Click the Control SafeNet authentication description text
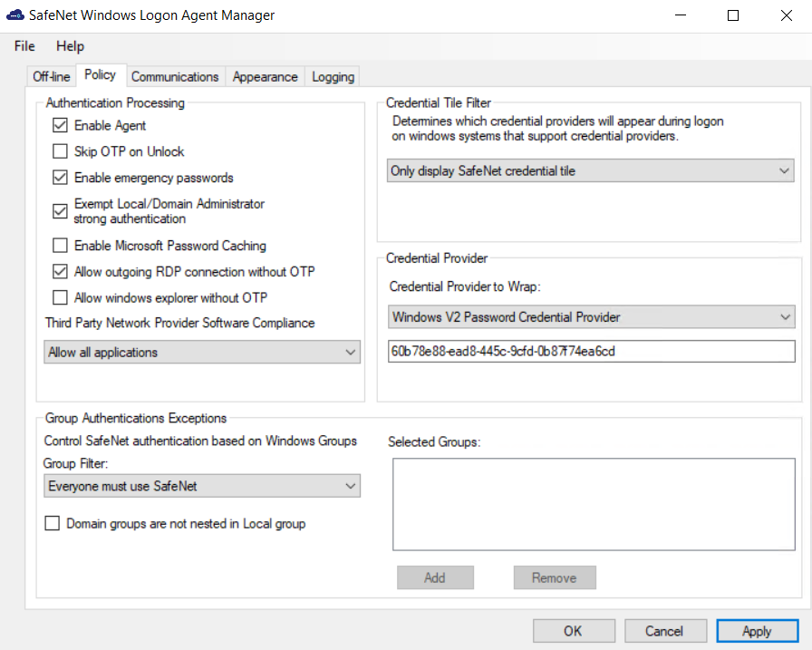Image resolution: width=812 pixels, height=650 pixels. (200, 441)
